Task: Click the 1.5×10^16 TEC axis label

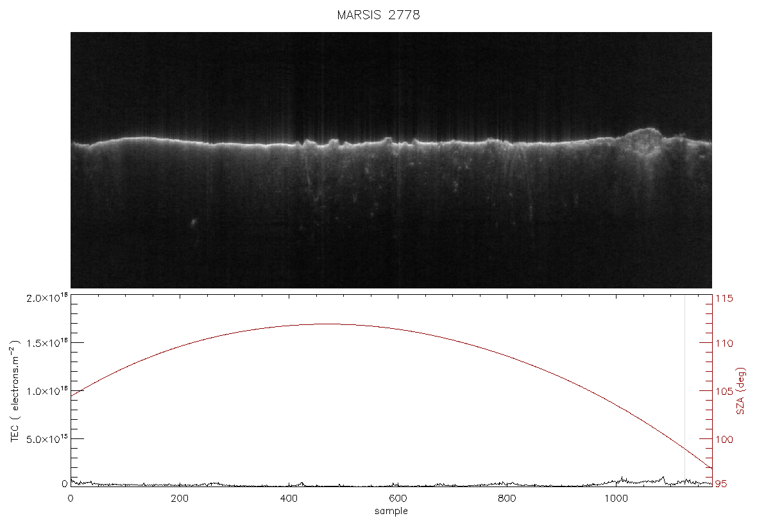Action: (x=47, y=343)
